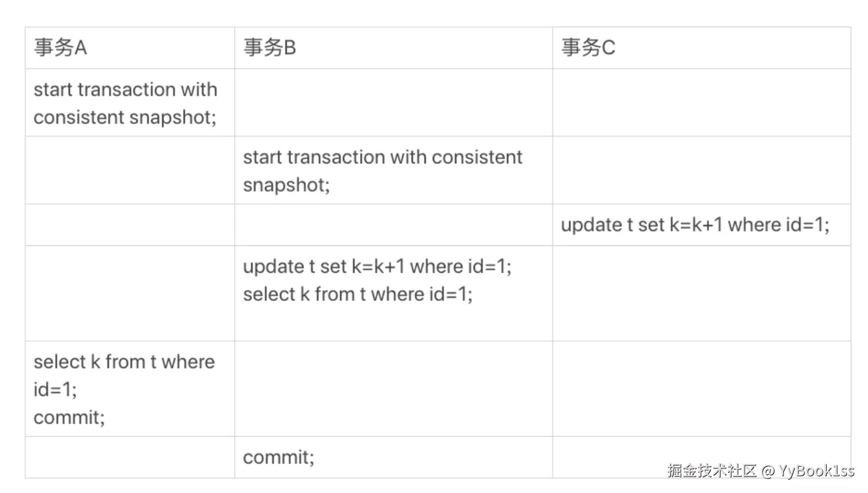The height and width of the screenshot is (493, 868).
Task: Click the select k statement in the 事务B column
Action: (x=357, y=294)
